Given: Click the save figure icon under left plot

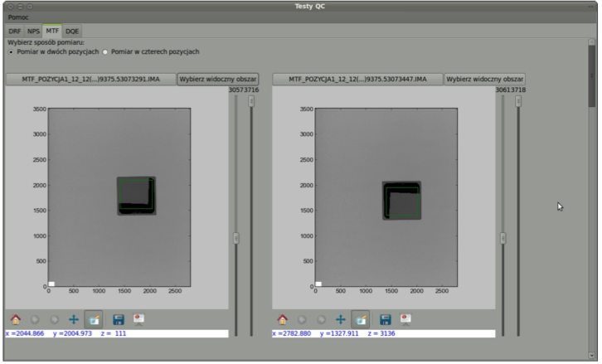Looking at the screenshot, I should (x=119, y=318).
